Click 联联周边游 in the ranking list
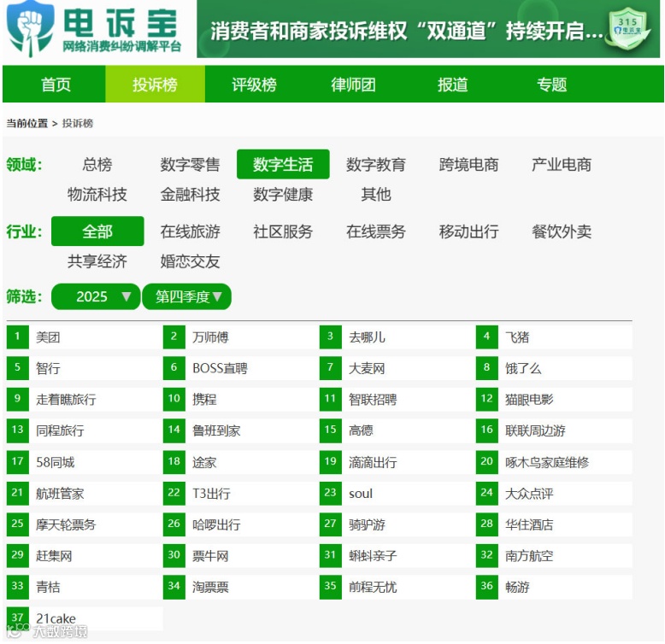Image resolution: width=665 pixels, height=644 pixels. 535,430
